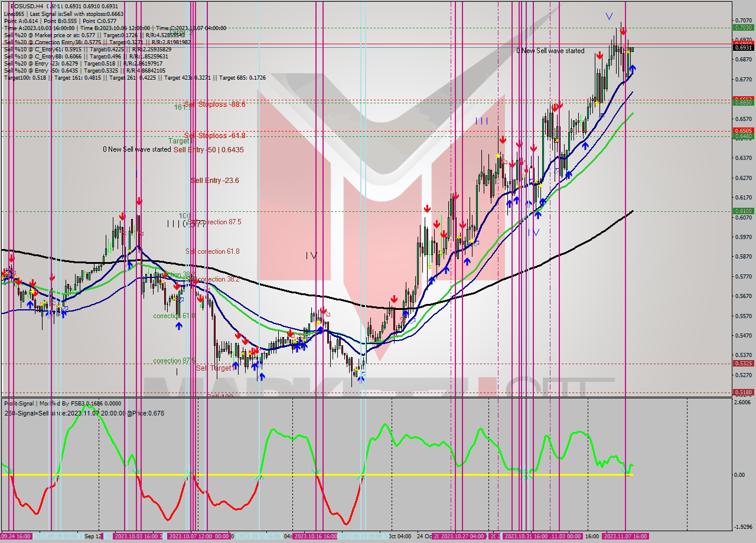This screenshot has height=543, width=756.
Task: Select the black wave IV label
Action: click(x=311, y=256)
